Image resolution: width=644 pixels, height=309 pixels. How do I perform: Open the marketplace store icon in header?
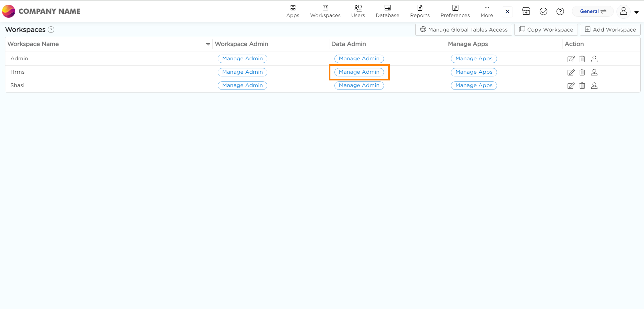tap(526, 11)
